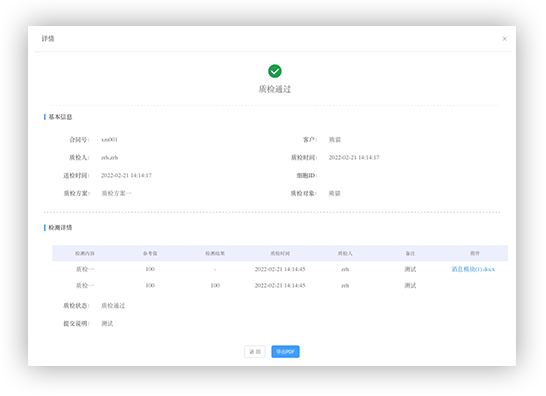This screenshot has height=396, width=546.
Task: Close the 详情 dialog with the X
Action: coord(504,39)
